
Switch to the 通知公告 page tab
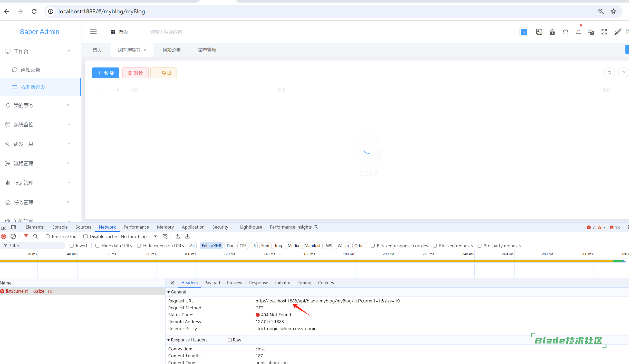(171, 50)
